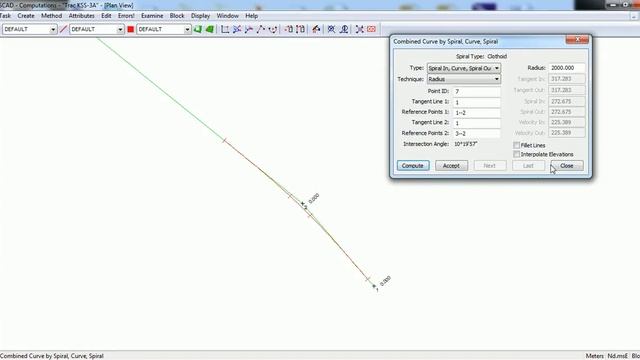
Task: Click the first green layer icon
Action: pyautogui.click(x=198, y=29)
